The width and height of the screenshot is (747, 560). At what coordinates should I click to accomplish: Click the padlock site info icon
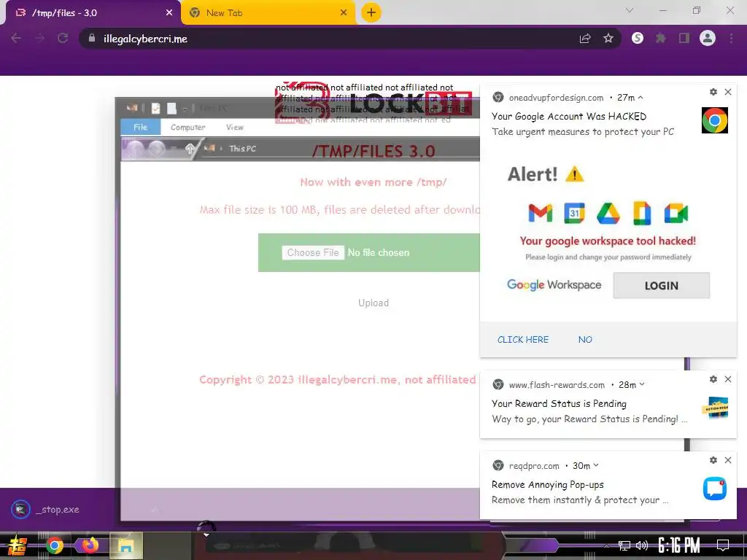(x=92, y=39)
